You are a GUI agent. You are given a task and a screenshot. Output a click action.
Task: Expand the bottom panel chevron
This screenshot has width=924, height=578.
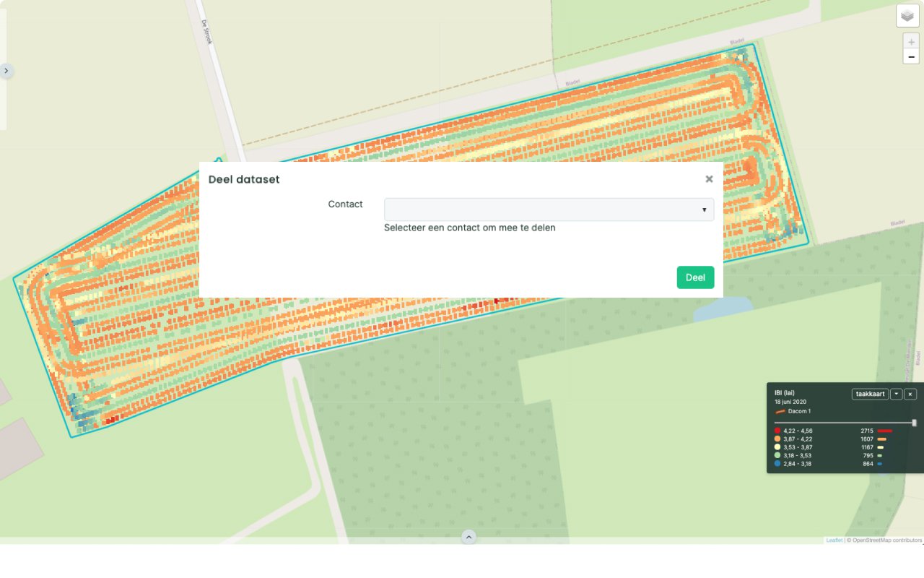click(468, 537)
